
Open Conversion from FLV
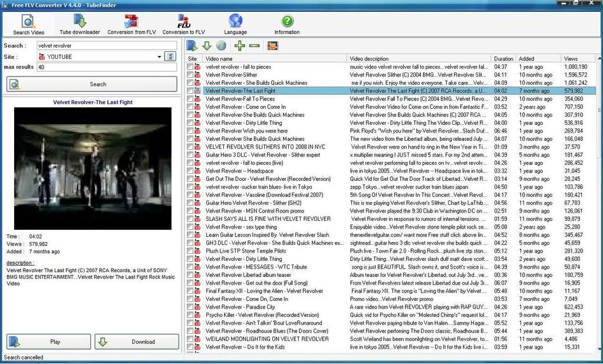131,25
